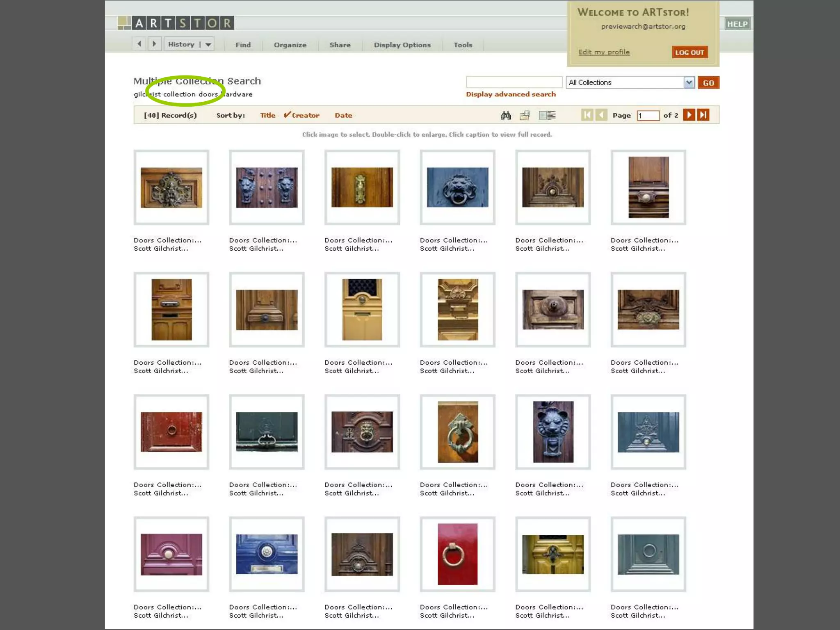Click the save-to-image-group folder icon
This screenshot has width=840, height=630.
tap(525, 115)
